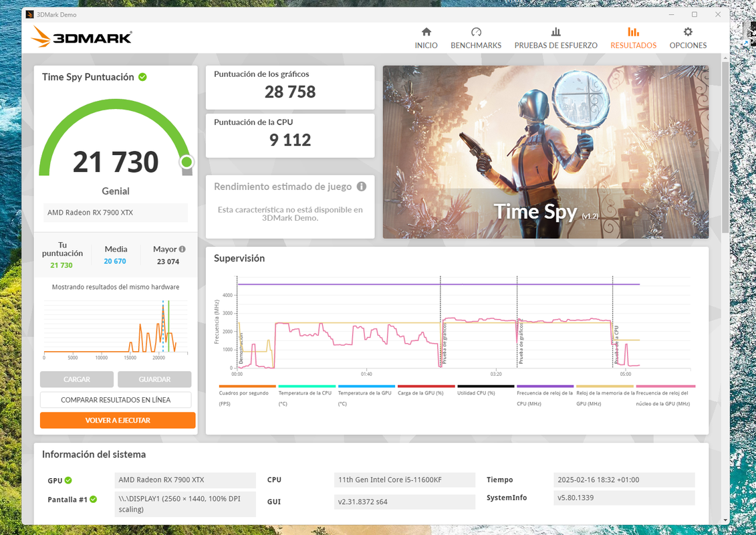Click the green check next to GPU label
The image size is (756, 535).
(68, 480)
